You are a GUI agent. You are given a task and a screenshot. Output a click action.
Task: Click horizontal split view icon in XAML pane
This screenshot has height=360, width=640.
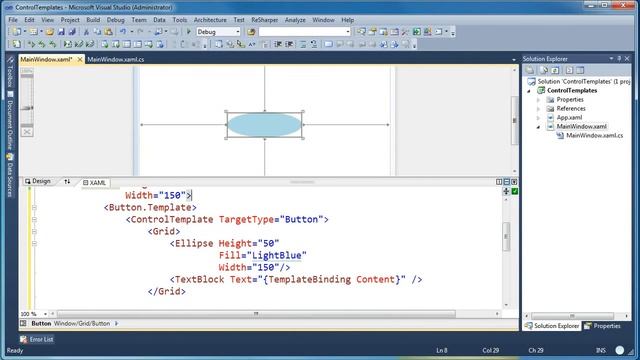(507, 182)
